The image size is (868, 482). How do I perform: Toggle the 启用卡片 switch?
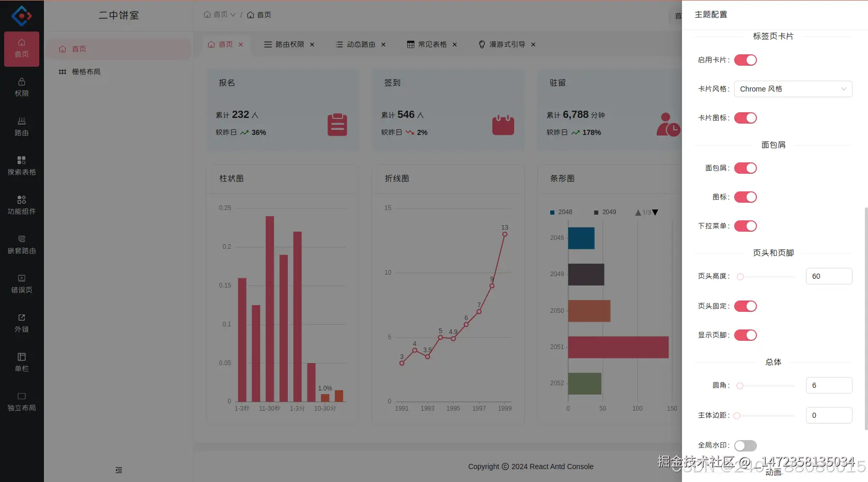pos(746,60)
